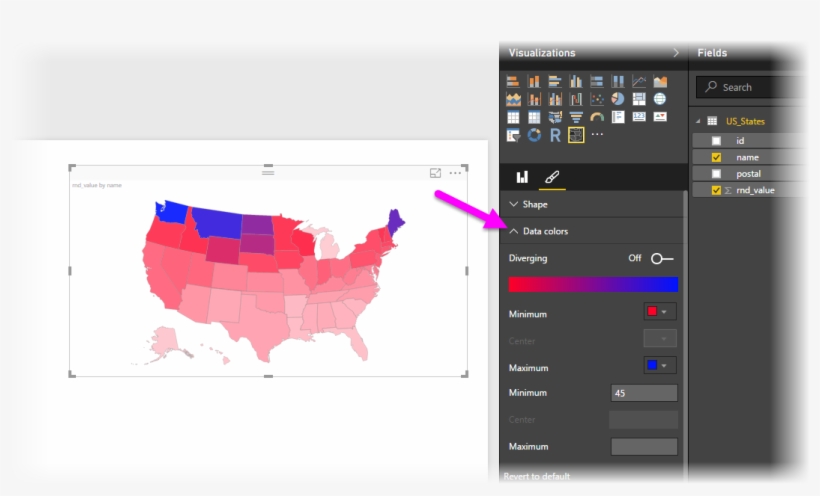The height and width of the screenshot is (496, 820).
Task: Uncheck the rnd_value field checkbox
Action: (716, 190)
